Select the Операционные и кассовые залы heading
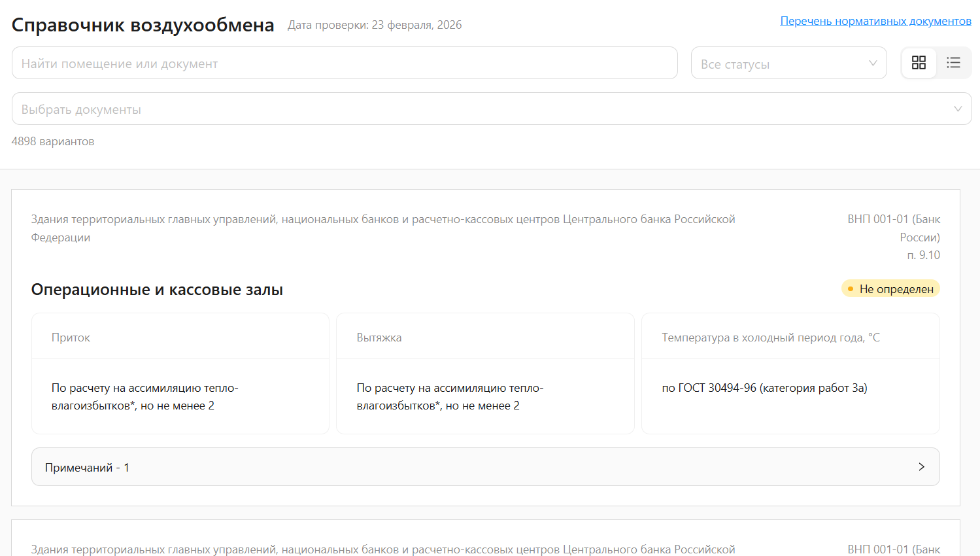The width and height of the screenshot is (980, 556). click(157, 290)
